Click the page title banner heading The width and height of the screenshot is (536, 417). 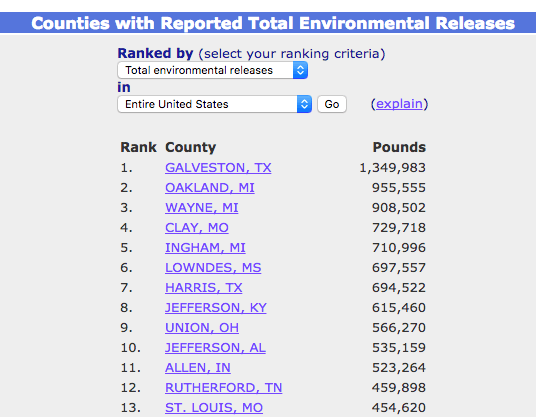point(273,23)
